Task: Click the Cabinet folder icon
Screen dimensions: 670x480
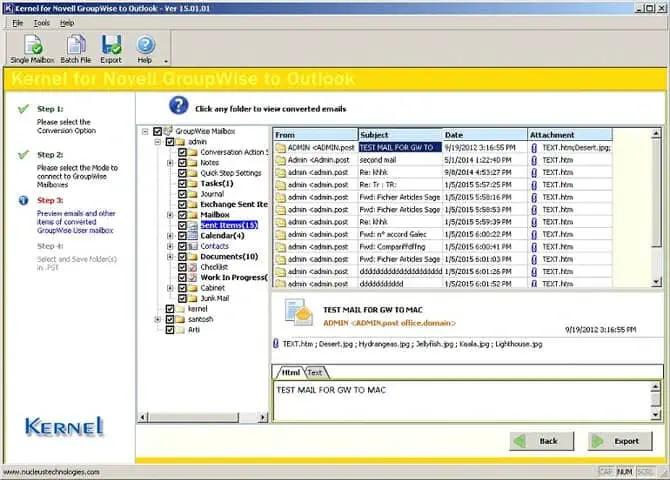Action: [x=193, y=288]
